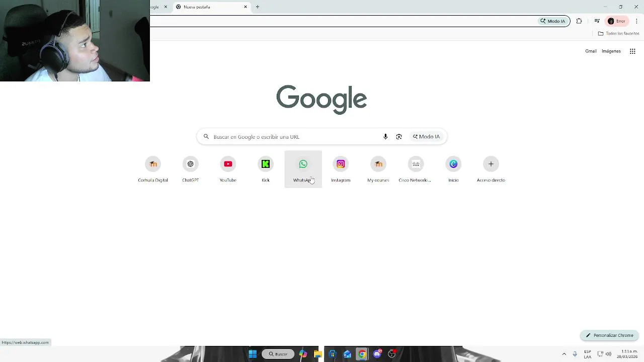644x362 pixels.
Task: Open a new tab with the plus button
Action: (258, 7)
